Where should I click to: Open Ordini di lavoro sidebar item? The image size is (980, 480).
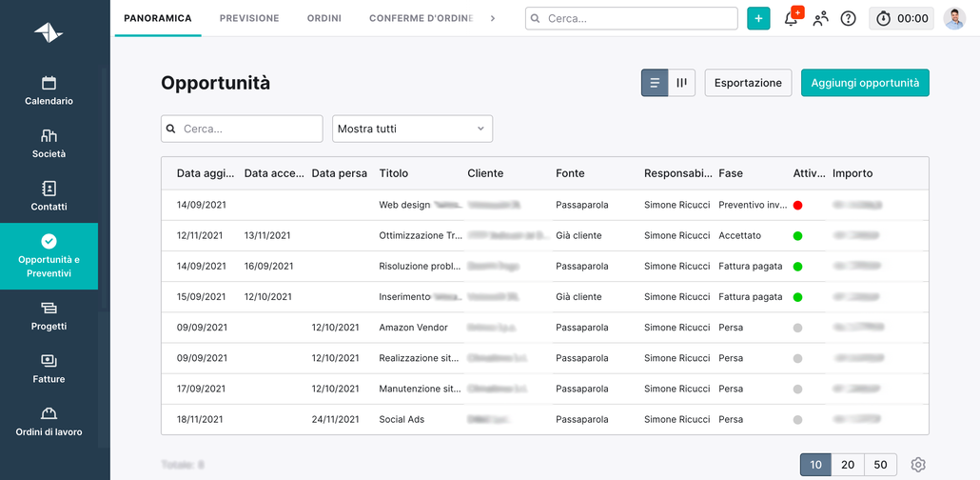pyautogui.click(x=49, y=422)
